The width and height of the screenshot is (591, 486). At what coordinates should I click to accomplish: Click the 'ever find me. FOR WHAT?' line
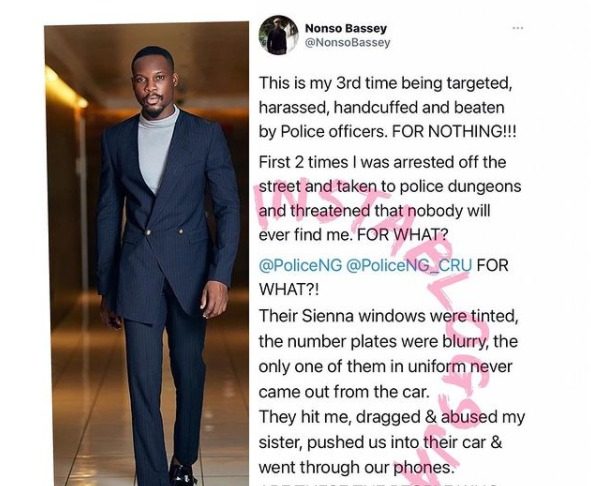click(x=353, y=235)
